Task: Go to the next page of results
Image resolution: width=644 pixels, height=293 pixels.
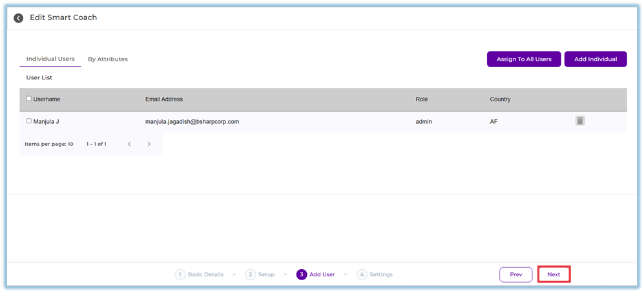Action: click(x=149, y=144)
